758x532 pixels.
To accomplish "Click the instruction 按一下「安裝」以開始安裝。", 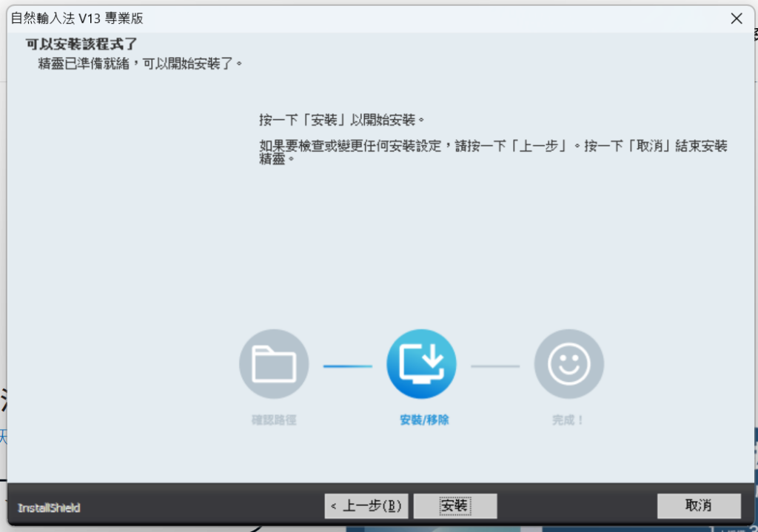I will tap(342, 120).
